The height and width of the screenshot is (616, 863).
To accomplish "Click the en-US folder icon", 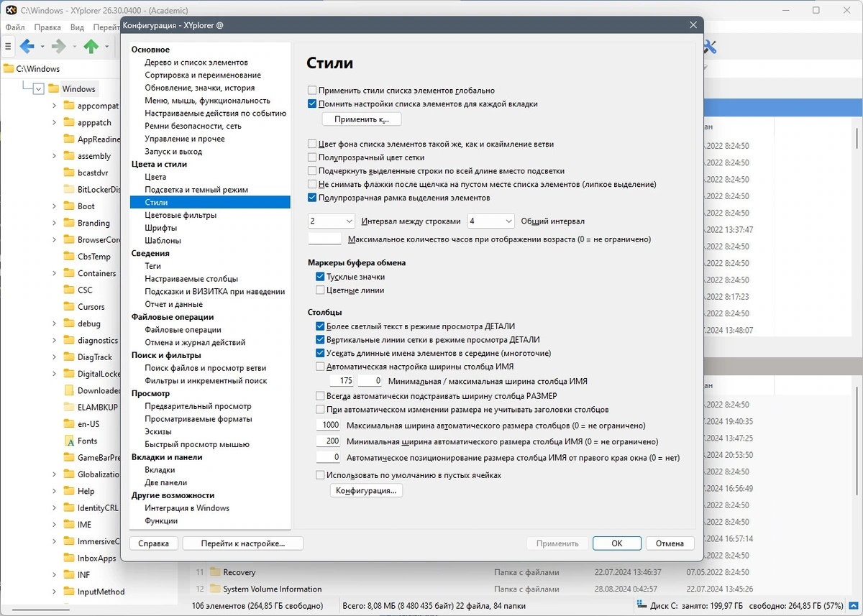I will [x=69, y=424].
